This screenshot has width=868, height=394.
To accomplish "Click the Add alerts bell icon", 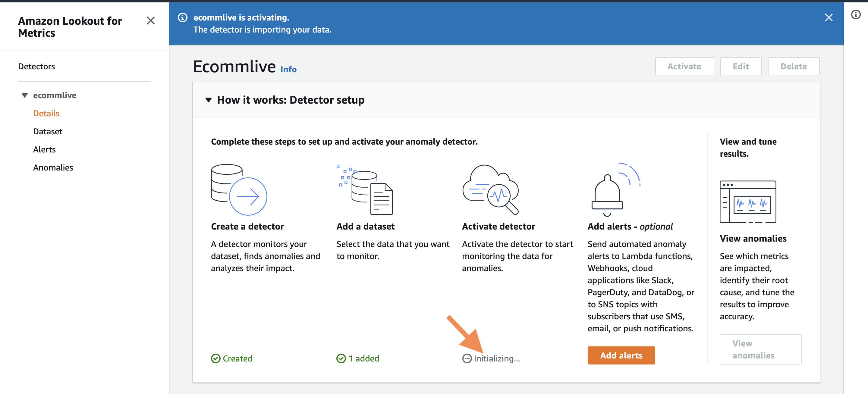I will [616, 189].
